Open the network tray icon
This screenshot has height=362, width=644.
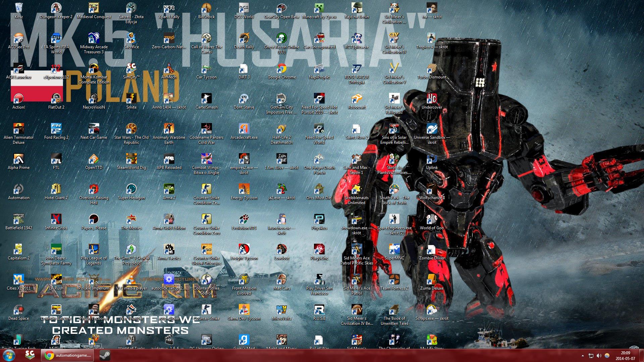tap(591, 356)
